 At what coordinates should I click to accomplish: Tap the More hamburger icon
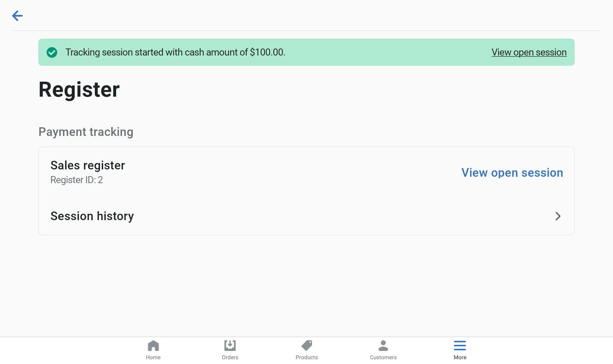(460, 345)
